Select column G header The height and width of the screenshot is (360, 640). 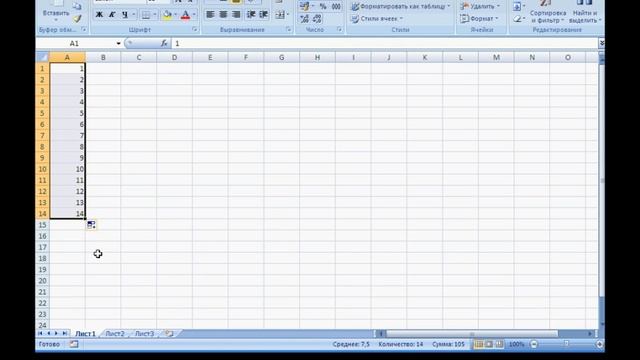[282, 58]
